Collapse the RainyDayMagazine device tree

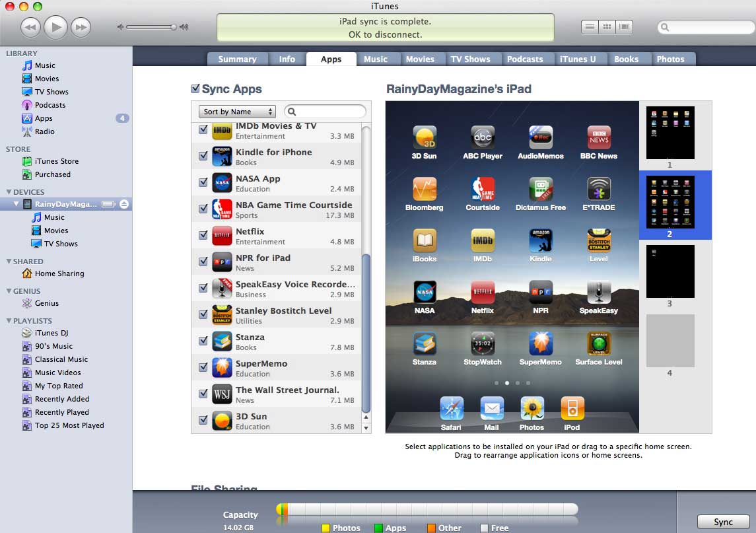(17, 204)
